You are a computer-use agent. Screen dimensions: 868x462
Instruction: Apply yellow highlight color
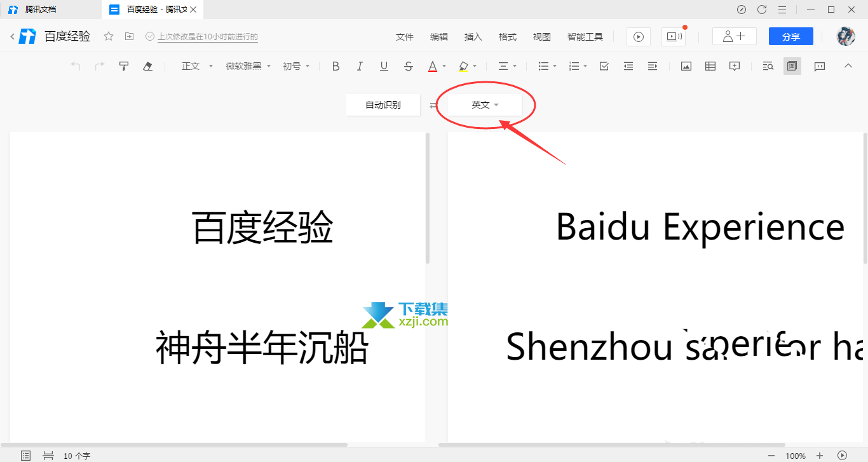click(x=463, y=66)
